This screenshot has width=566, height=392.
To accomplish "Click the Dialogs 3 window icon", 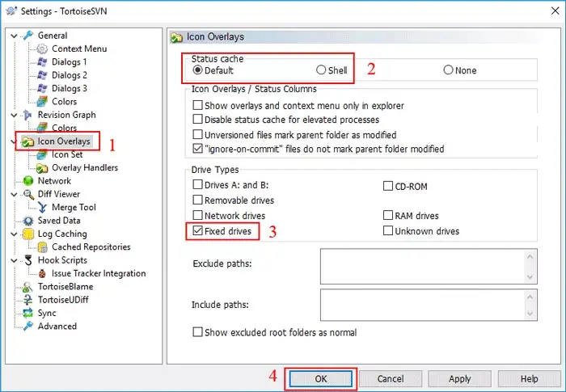I will pyautogui.click(x=42, y=88).
